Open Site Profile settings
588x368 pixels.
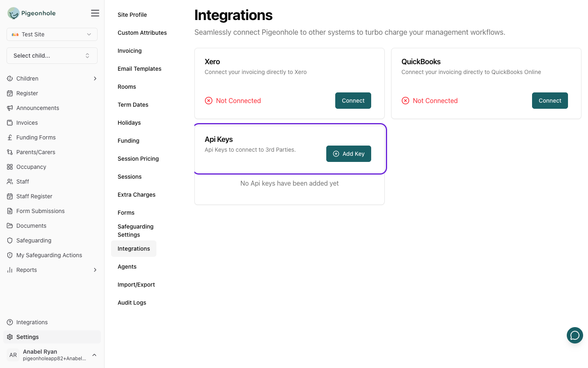132,15
